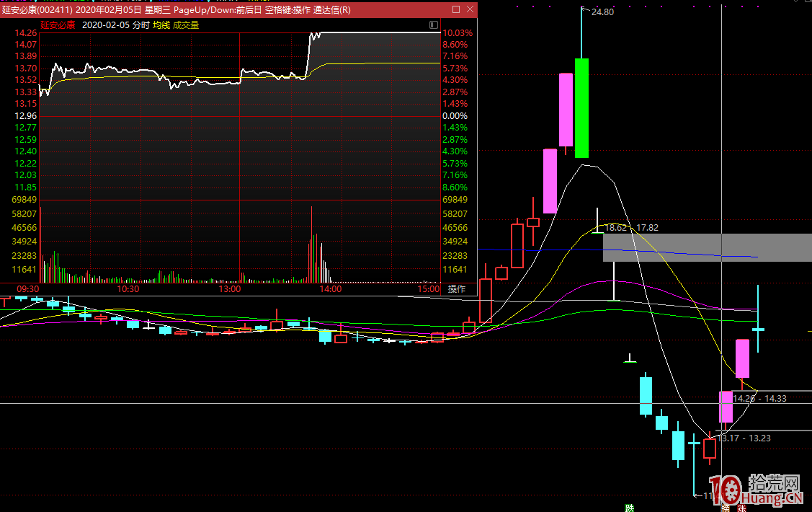Click the red 延安必康 stock name label
Image resolution: width=812 pixels, height=512 pixels.
point(58,25)
